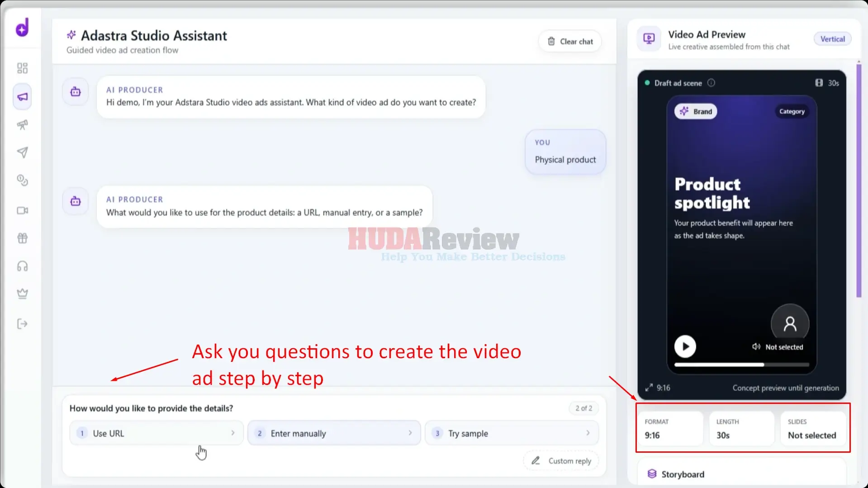Click the logout arrow icon
Image resolution: width=868 pixels, height=488 pixels.
[x=22, y=324]
